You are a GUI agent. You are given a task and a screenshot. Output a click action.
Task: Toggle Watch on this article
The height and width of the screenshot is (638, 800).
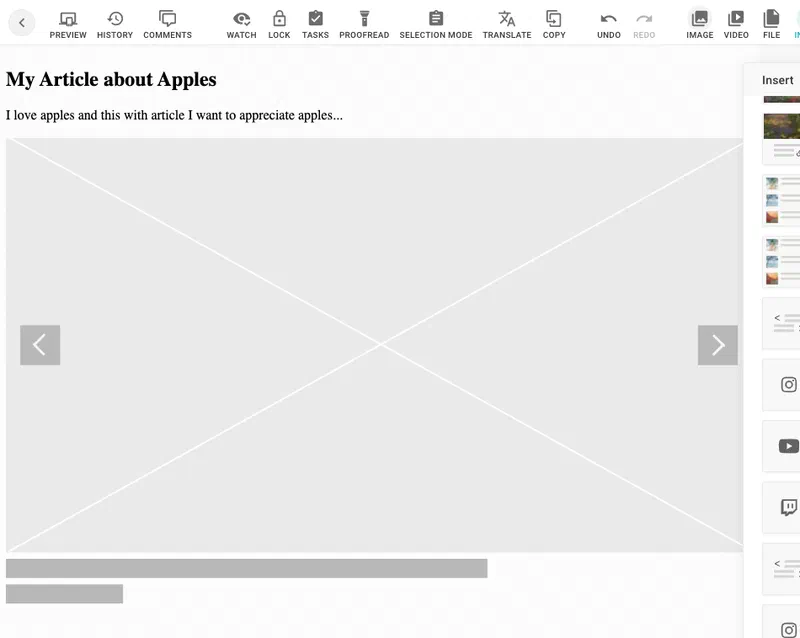[x=241, y=24]
